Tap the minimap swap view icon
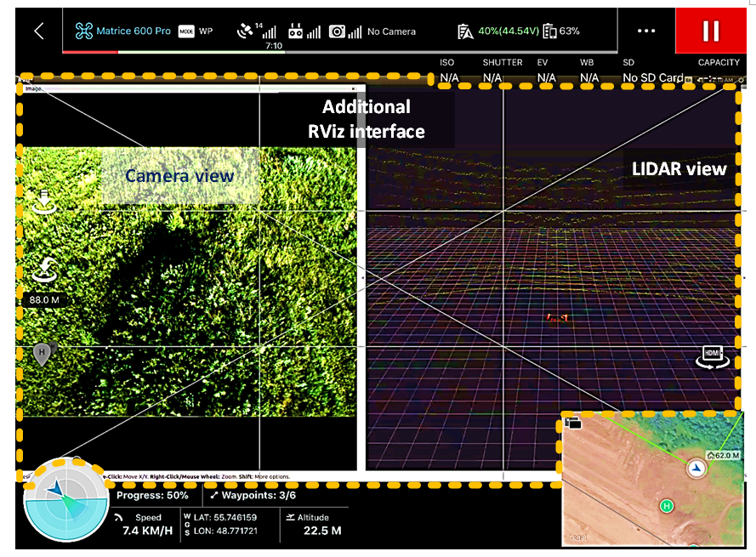Screen dimensions: 756x557 tap(573, 423)
